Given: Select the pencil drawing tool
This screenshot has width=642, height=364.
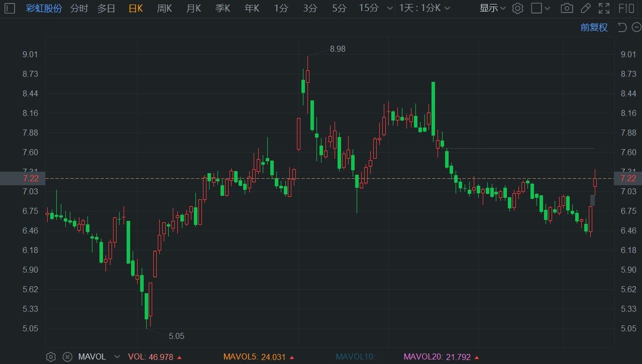Looking at the screenshot, I should [585, 8].
